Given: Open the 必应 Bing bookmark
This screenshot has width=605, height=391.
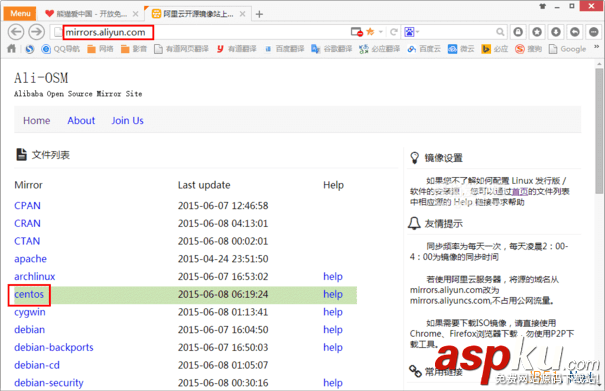Looking at the screenshot, I should 495,49.
